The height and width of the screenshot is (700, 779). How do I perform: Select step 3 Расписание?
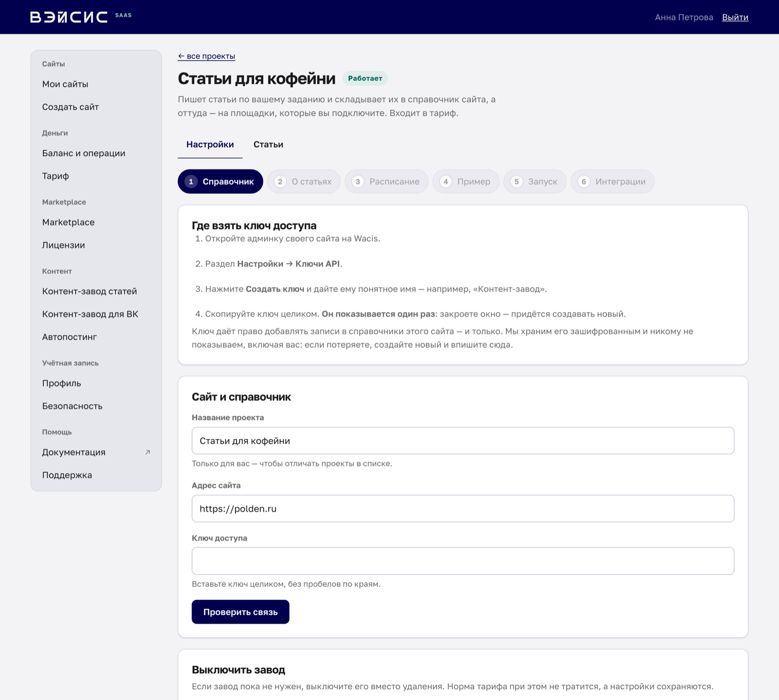coord(386,182)
